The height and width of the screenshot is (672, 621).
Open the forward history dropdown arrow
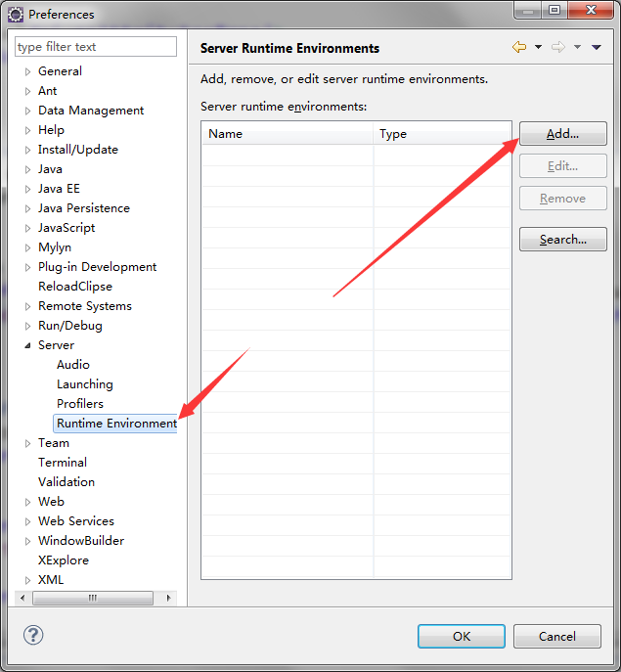point(577,47)
